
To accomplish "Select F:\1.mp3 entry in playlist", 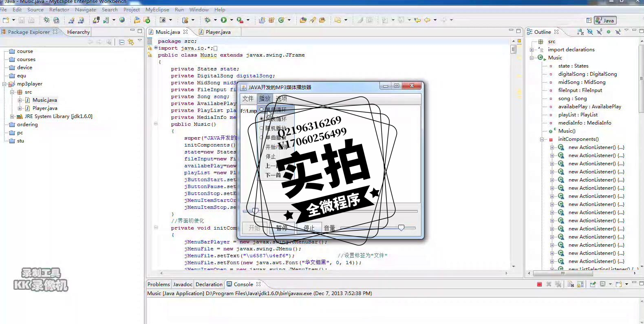I will tap(249, 111).
